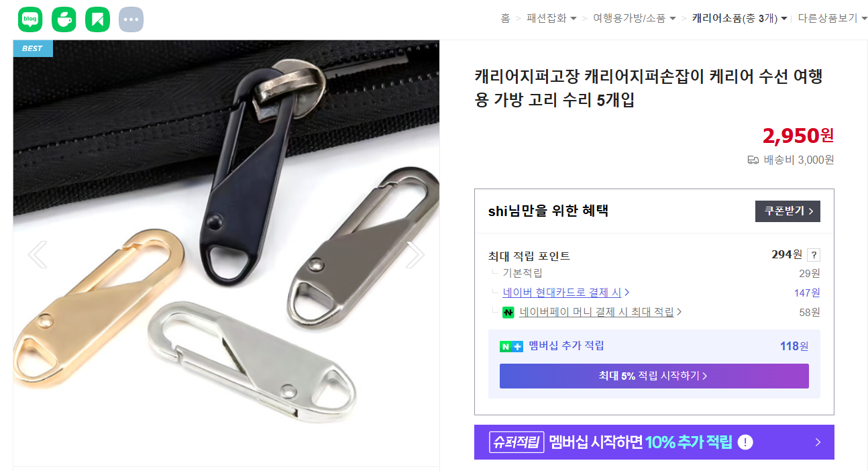This screenshot has height=471, width=868.
Task: Share via the green cafe cup icon
Action: 64,19
